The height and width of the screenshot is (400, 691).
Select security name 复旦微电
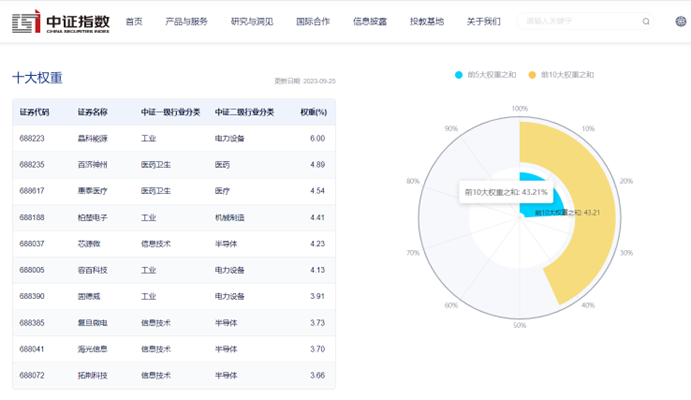[93, 322]
